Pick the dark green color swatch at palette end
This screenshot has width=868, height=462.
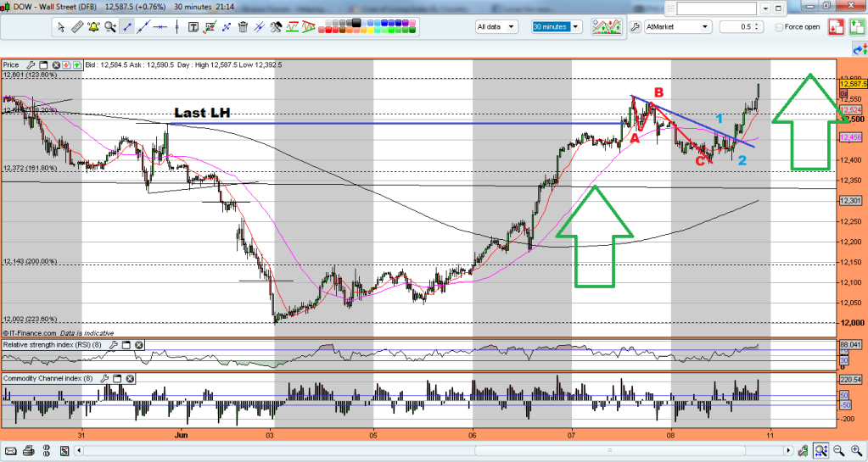(412, 30)
